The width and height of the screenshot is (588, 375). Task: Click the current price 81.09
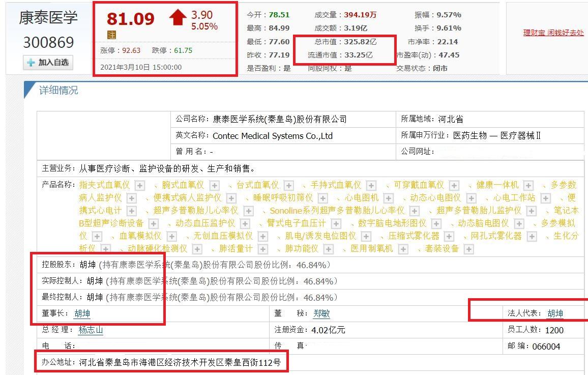pyautogui.click(x=130, y=19)
